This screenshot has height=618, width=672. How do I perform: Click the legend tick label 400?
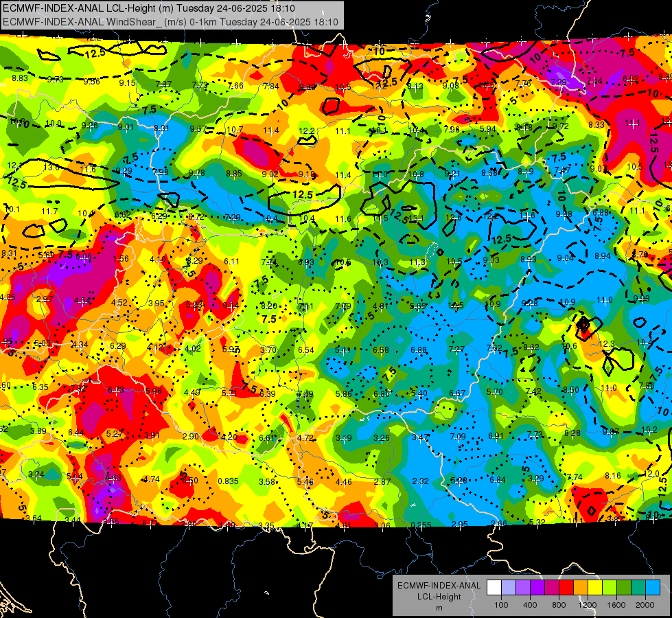tap(530, 605)
